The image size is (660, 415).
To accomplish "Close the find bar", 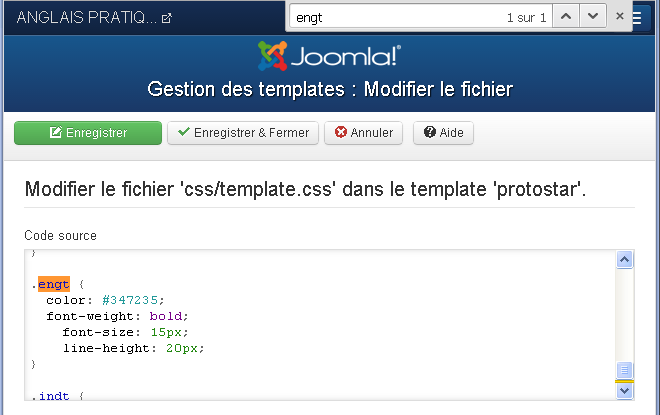I will click(620, 17).
